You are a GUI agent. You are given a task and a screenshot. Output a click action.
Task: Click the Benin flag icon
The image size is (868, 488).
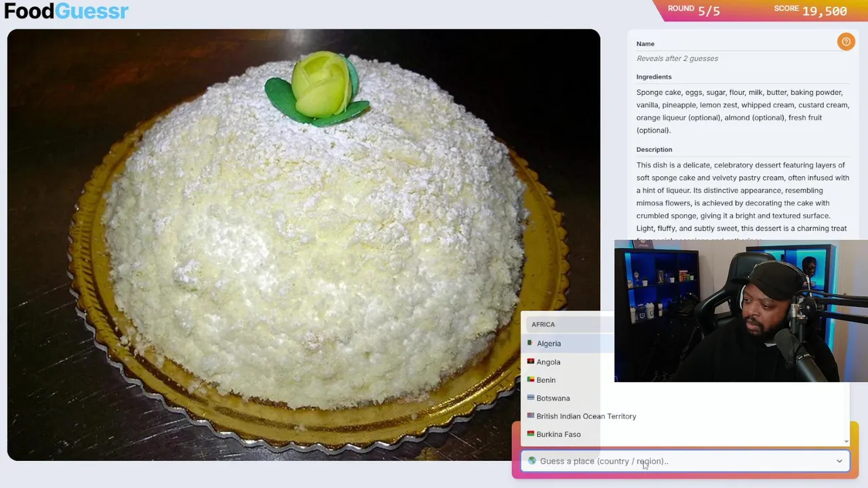530,380
